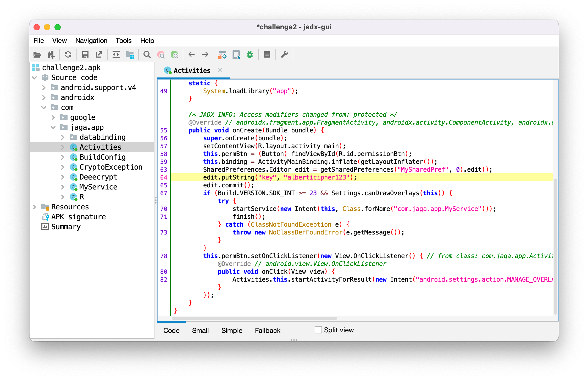Open class search icon
This screenshot has width=588, height=380.
[x=161, y=55]
